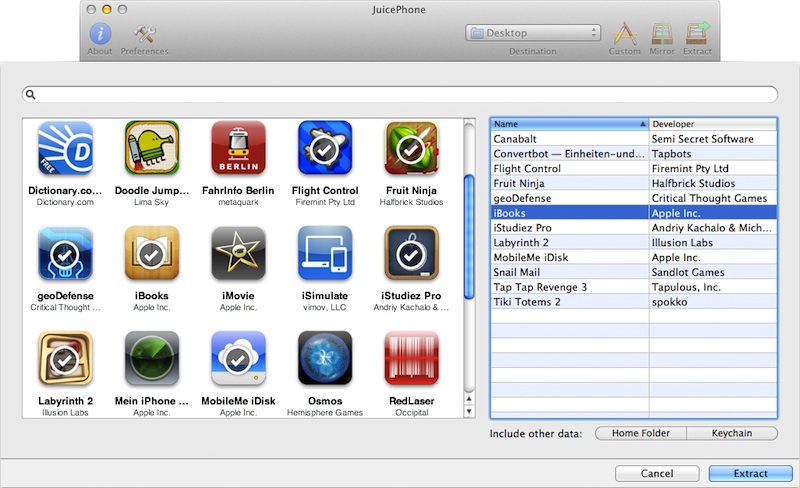The image size is (800, 488).
Task: Select the Doodle Jump app icon
Action: [x=152, y=148]
